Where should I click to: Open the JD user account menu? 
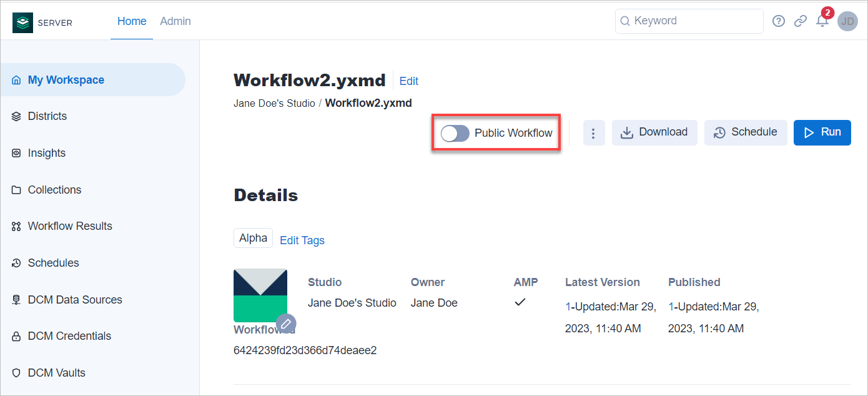847,21
